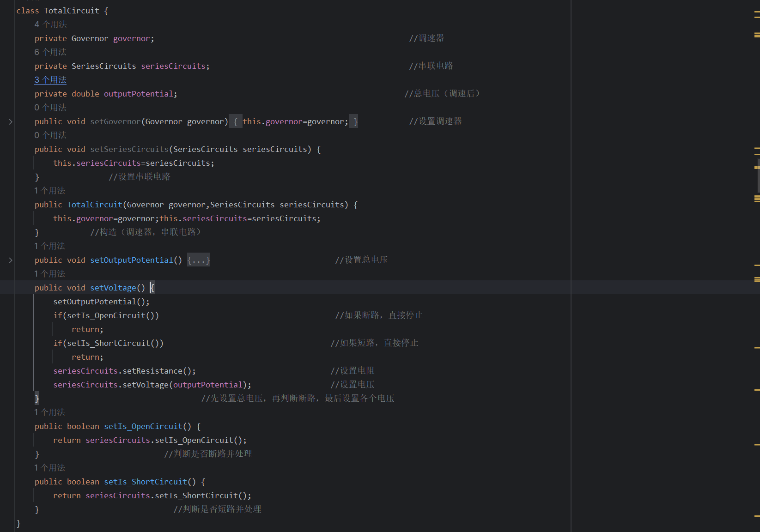Image resolution: width=760 pixels, height=532 pixels.
Task: Click the setIs_ShortCircuit method name in boolean declaration
Action: (146, 482)
